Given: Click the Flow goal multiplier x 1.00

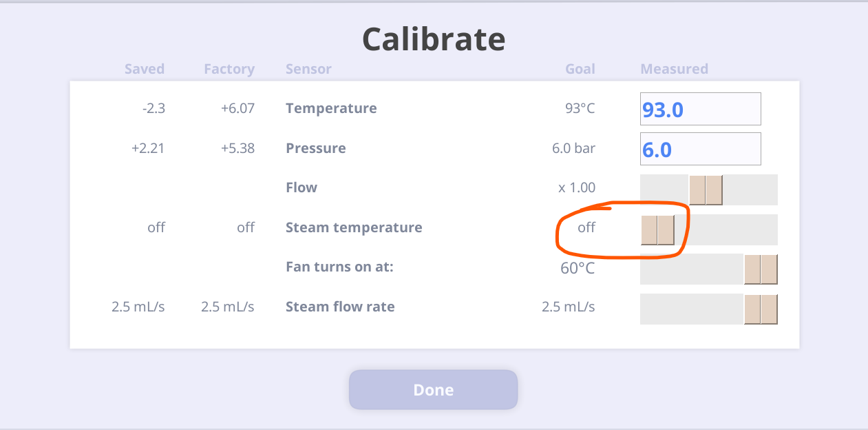Looking at the screenshot, I should [x=577, y=187].
